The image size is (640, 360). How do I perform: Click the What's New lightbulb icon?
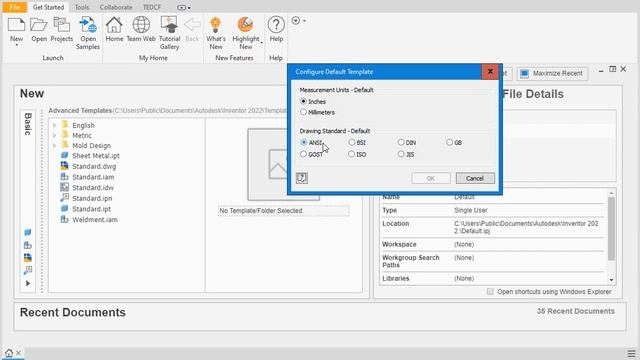216,25
